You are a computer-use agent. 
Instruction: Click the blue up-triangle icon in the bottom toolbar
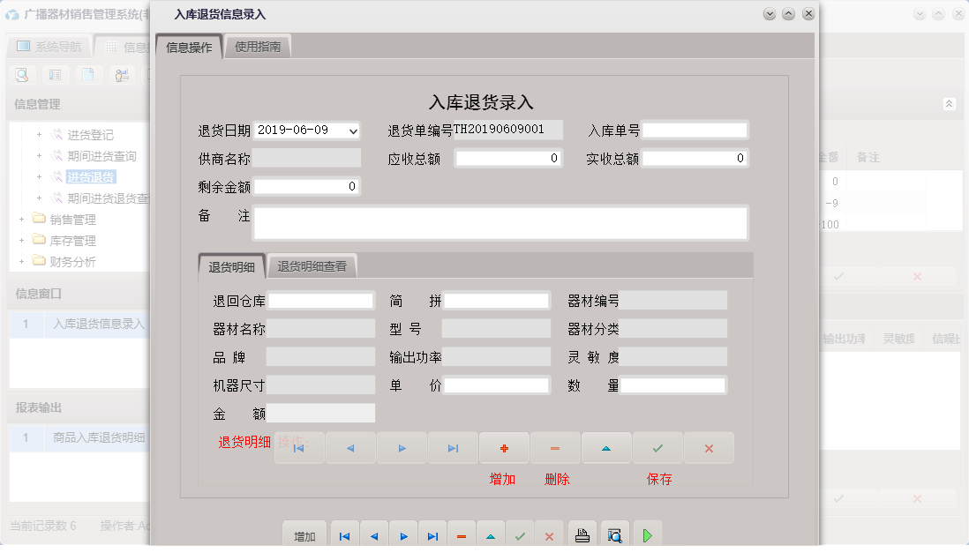point(491,533)
